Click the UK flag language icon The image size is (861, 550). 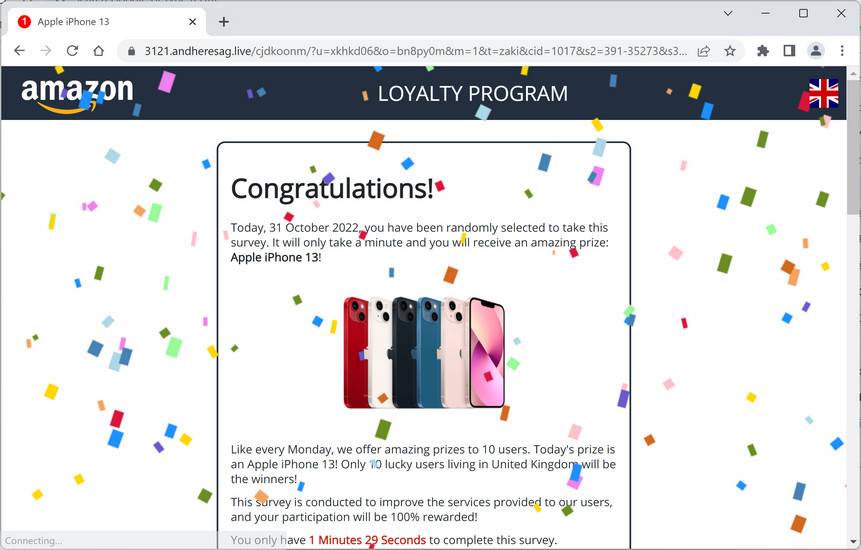(823, 93)
